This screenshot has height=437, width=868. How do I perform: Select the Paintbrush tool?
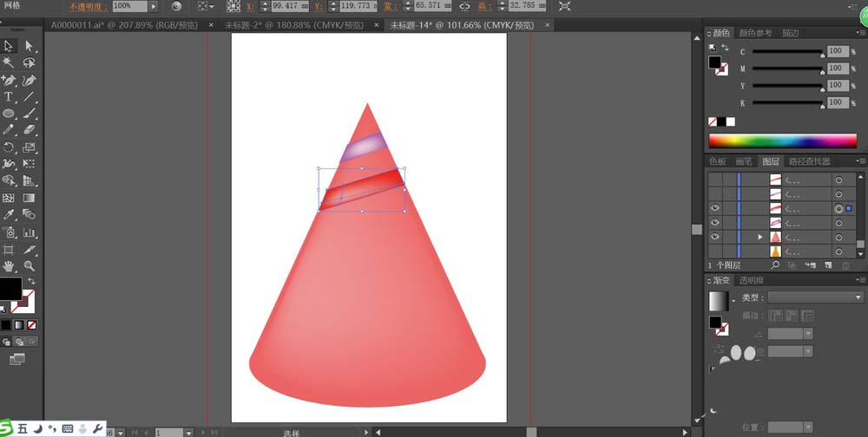(29, 114)
